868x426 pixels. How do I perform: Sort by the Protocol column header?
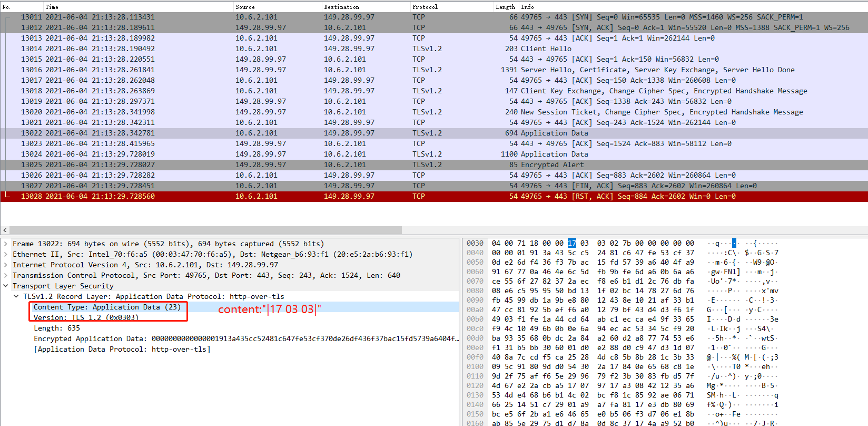tap(425, 7)
